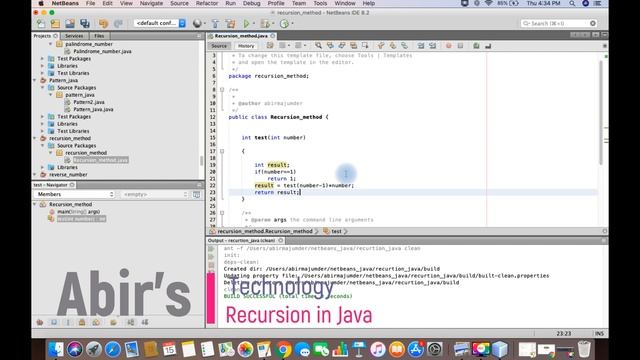Screen dimensions: 640x360
Task: Toggle Show Inherited Members filter in Navigator
Action: click(x=40, y=322)
